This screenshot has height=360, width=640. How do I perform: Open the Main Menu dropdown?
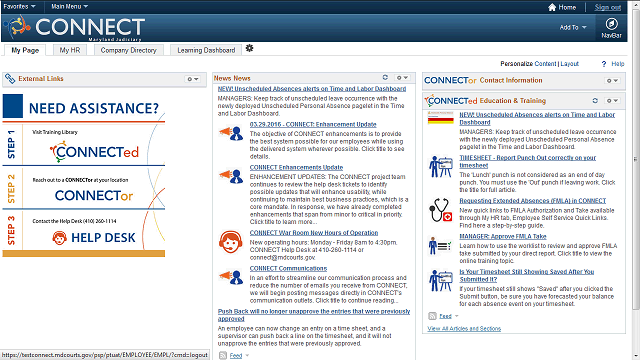(69, 7)
